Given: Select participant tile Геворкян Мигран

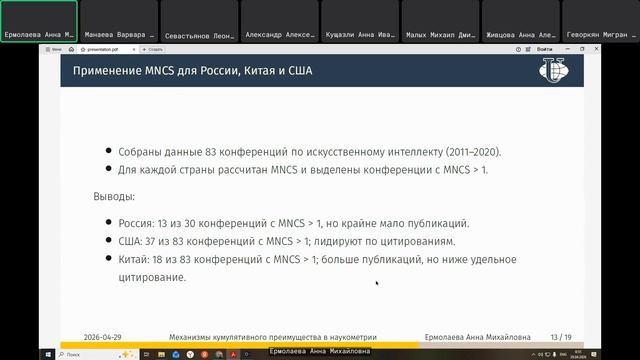Looking at the screenshot, I should [601, 21].
